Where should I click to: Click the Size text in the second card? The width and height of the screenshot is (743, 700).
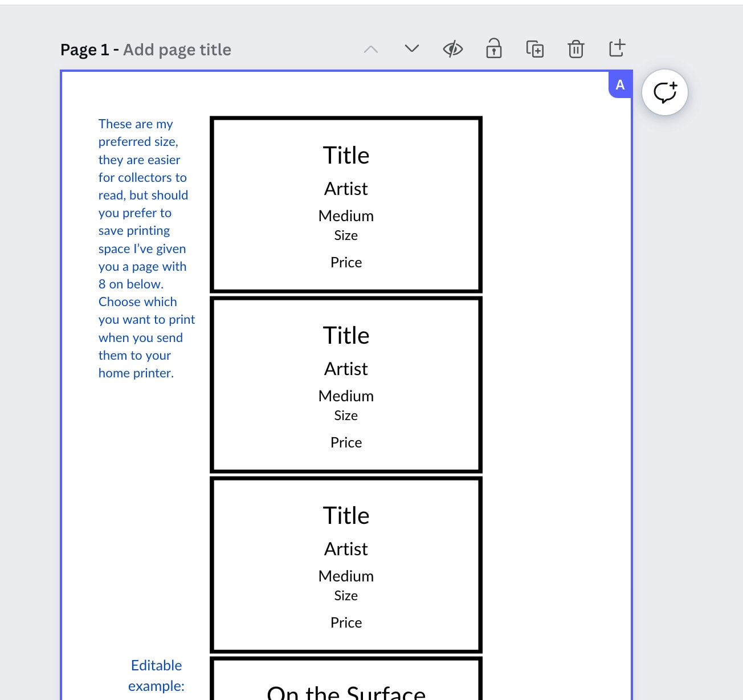tap(346, 416)
